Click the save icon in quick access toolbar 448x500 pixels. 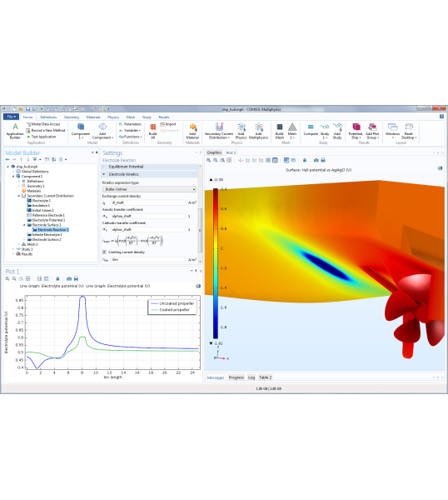click(x=27, y=109)
